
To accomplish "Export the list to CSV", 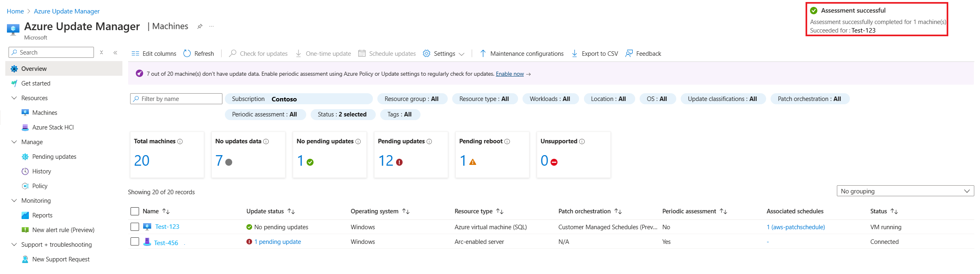I will (595, 54).
